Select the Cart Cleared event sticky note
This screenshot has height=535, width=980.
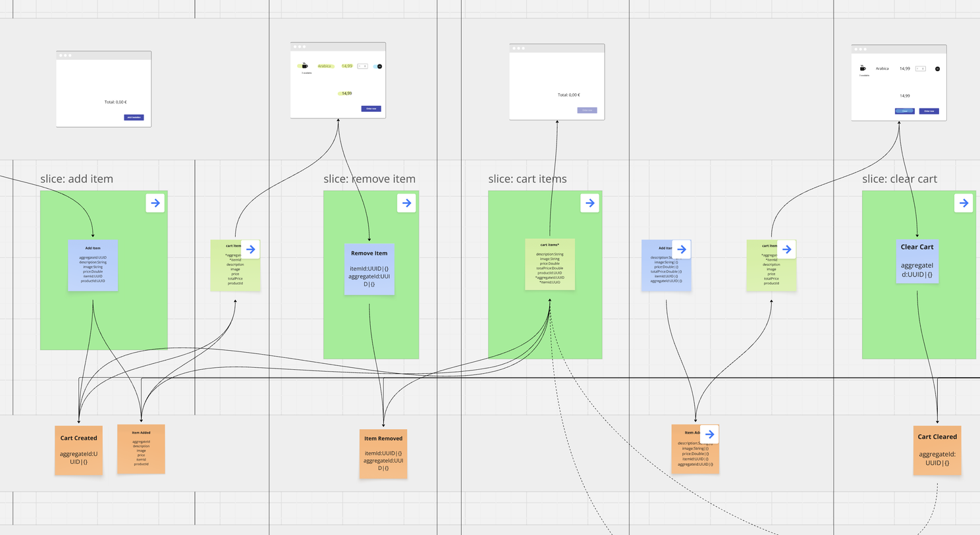(937, 449)
